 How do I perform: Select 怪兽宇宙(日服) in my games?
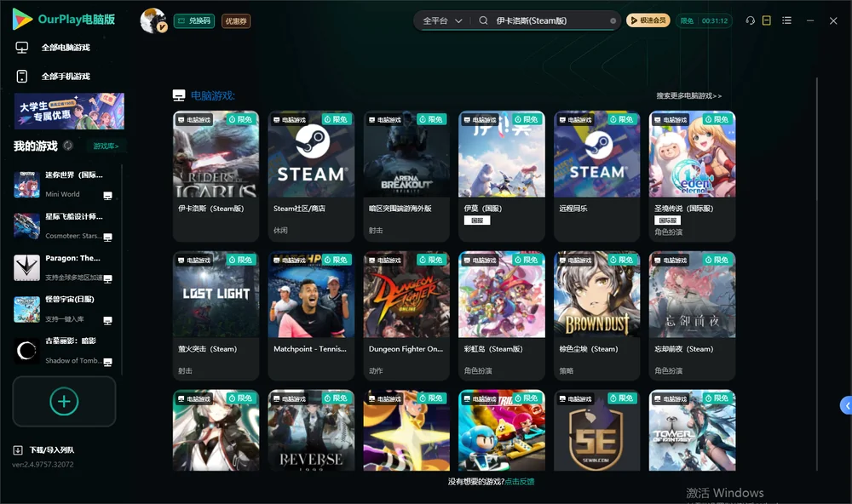(x=64, y=309)
